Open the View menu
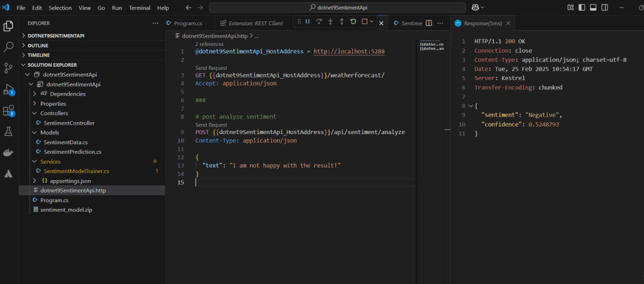The image size is (644, 284). (85, 8)
